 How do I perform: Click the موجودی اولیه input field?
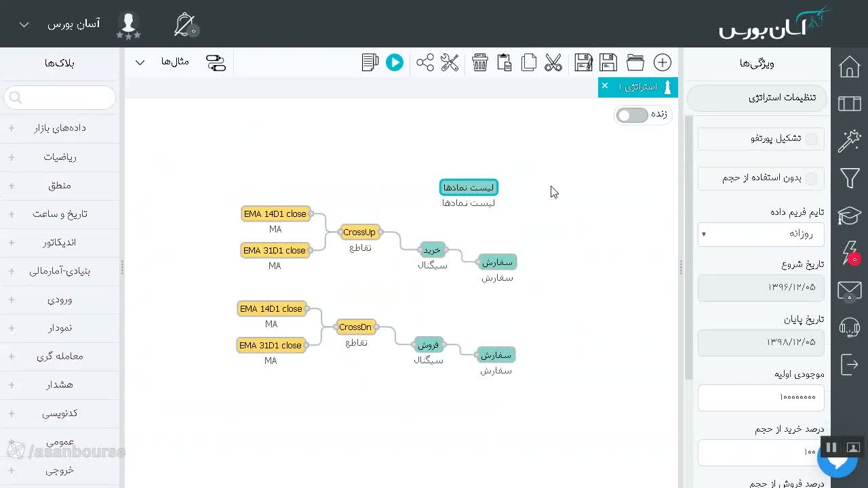pyautogui.click(x=761, y=397)
